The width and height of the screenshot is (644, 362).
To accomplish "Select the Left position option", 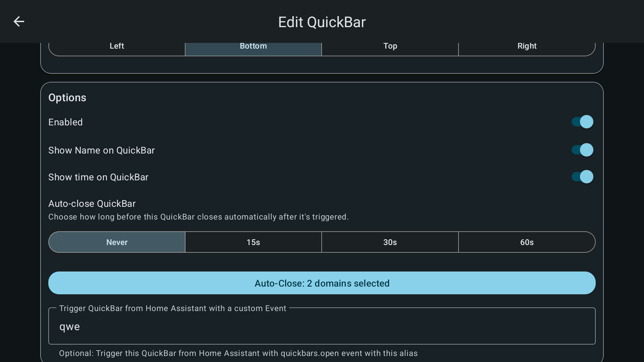I will click(117, 47).
